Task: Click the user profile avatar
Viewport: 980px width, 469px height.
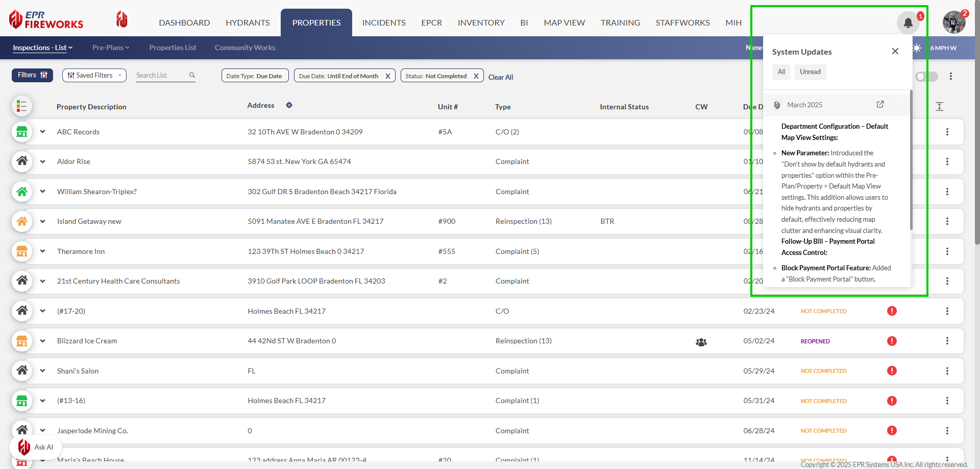Action: coord(953,22)
